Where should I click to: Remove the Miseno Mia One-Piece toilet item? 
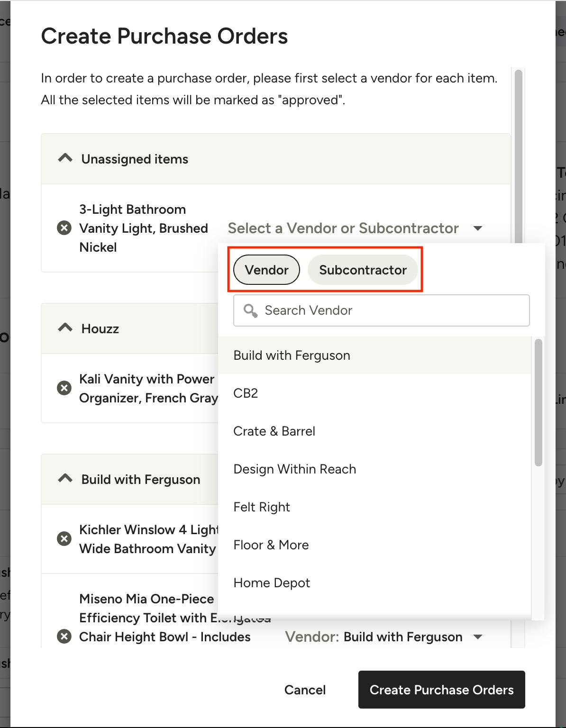(x=64, y=637)
